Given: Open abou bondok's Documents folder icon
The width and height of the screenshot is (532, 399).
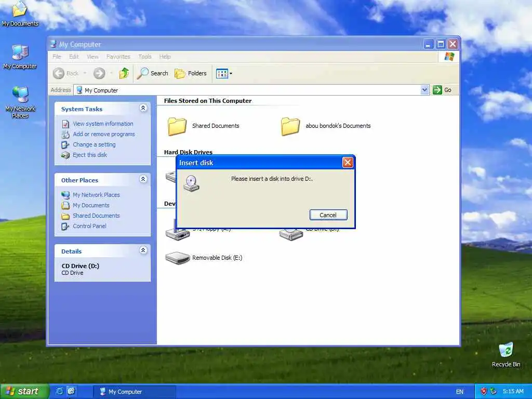Looking at the screenshot, I should 290,126.
